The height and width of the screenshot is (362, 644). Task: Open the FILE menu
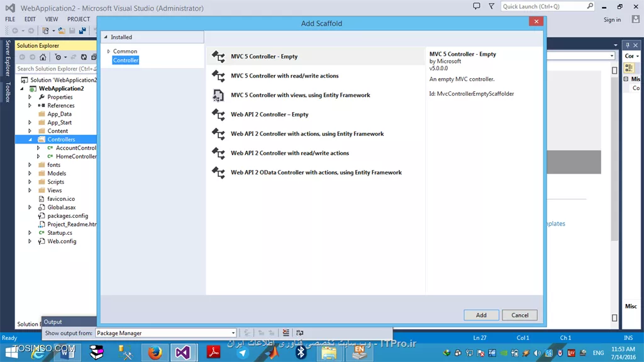pyautogui.click(x=10, y=19)
